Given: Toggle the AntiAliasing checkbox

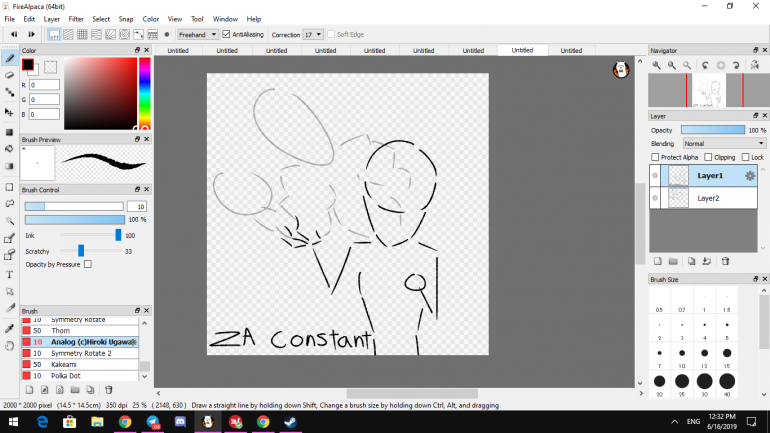Looking at the screenshot, I should [x=226, y=34].
